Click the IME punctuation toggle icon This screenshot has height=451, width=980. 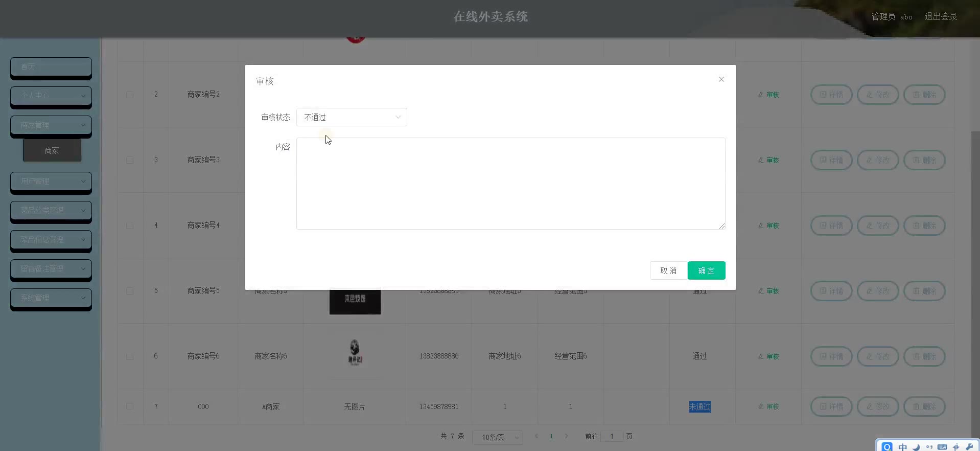tap(929, 447)
